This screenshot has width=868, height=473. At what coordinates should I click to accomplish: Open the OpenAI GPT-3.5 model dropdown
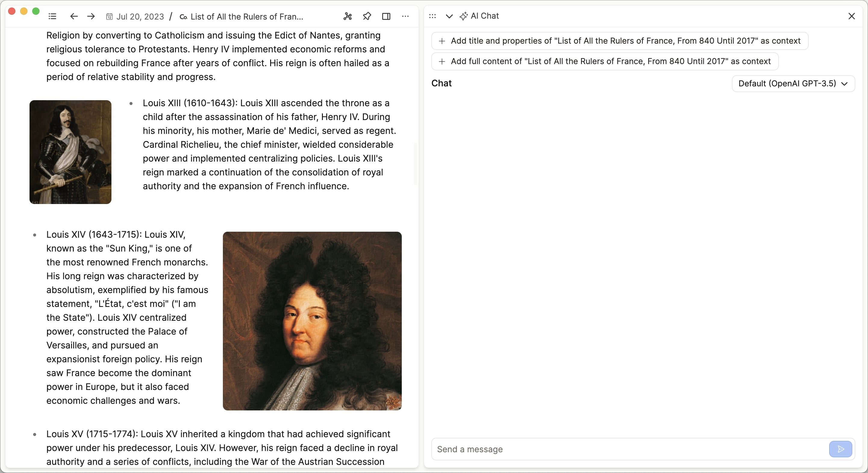point(793,83)
